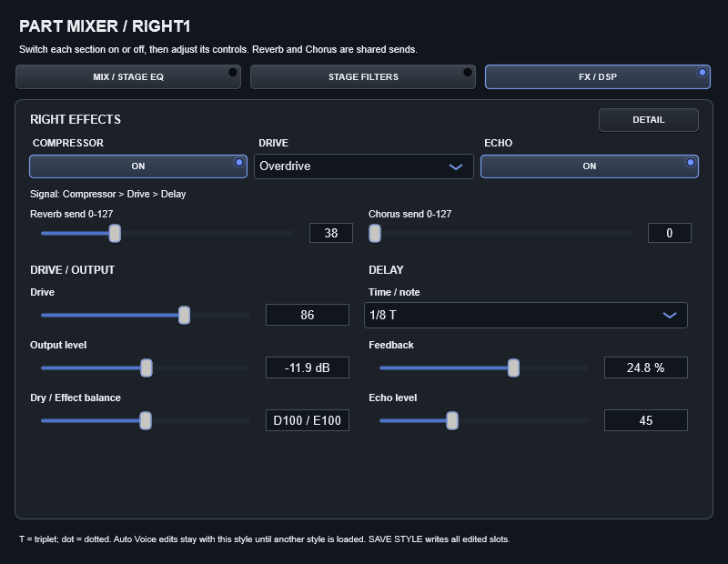Screen dimensions: 728x564
Task: Click the MIX / STAGE EQ indicator dot
Action: click(233, 72)
